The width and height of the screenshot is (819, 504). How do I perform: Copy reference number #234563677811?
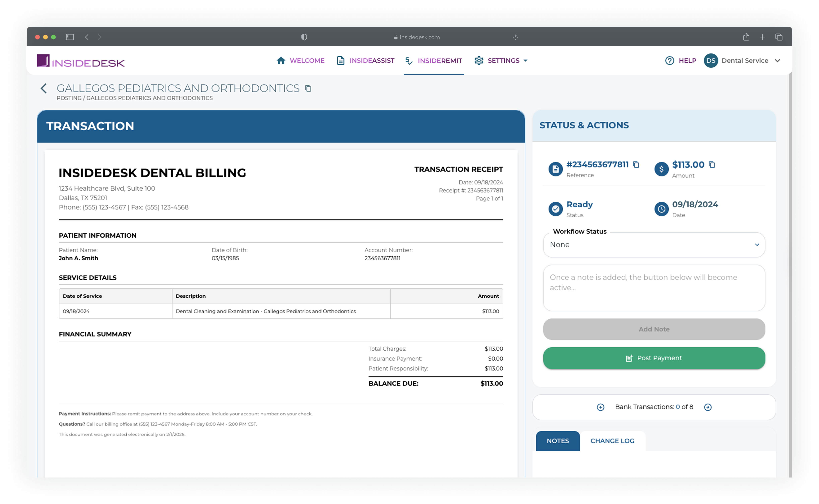tap(636, 165)
